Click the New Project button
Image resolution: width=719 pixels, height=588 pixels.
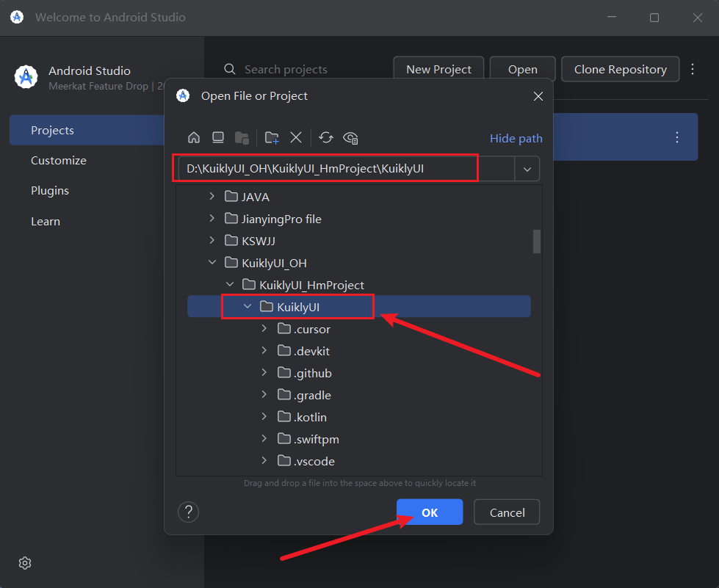(x=438, y=69)
